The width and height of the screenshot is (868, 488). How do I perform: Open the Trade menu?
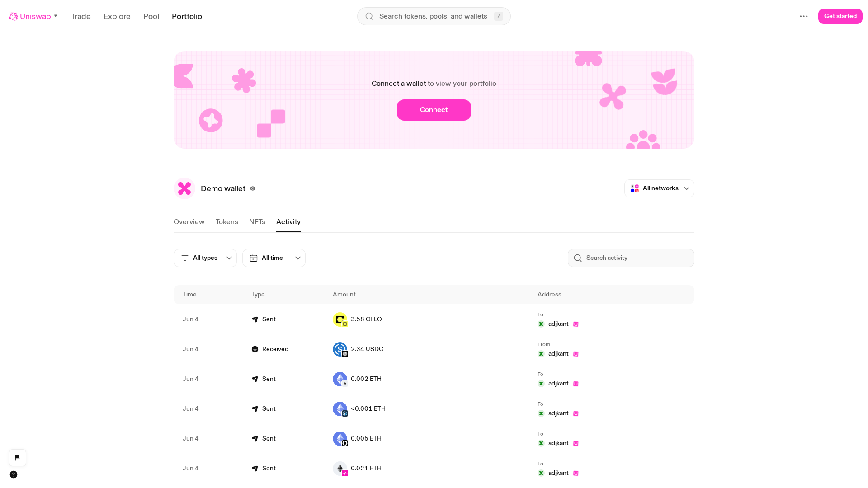(x=81, y=16)
